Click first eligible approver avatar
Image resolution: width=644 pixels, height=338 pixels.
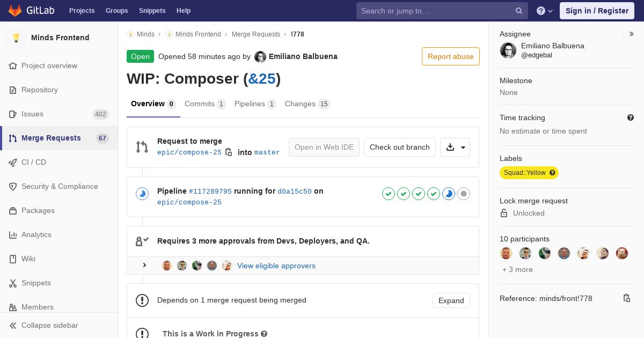pyautogui.click(x=167, y=266)
